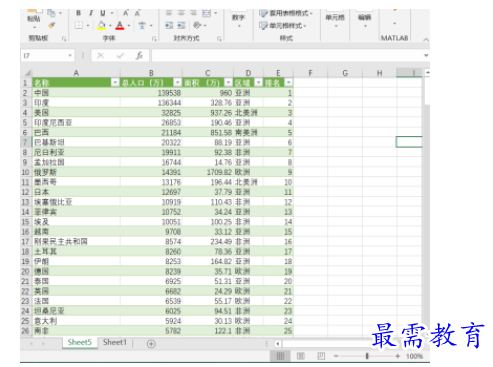Click the MATLAB ribbon group
The height and width of the screenshot is (367, 493).
[394, 38]
